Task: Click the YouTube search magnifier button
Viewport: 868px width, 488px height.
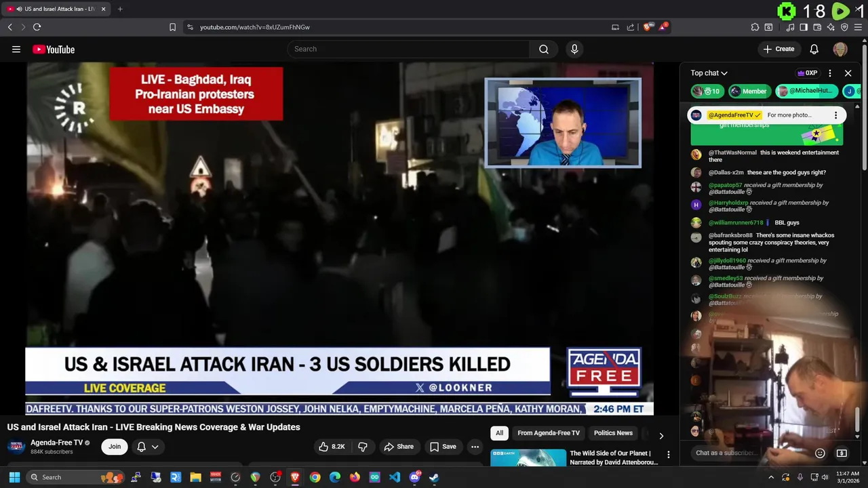Action: 544,49
